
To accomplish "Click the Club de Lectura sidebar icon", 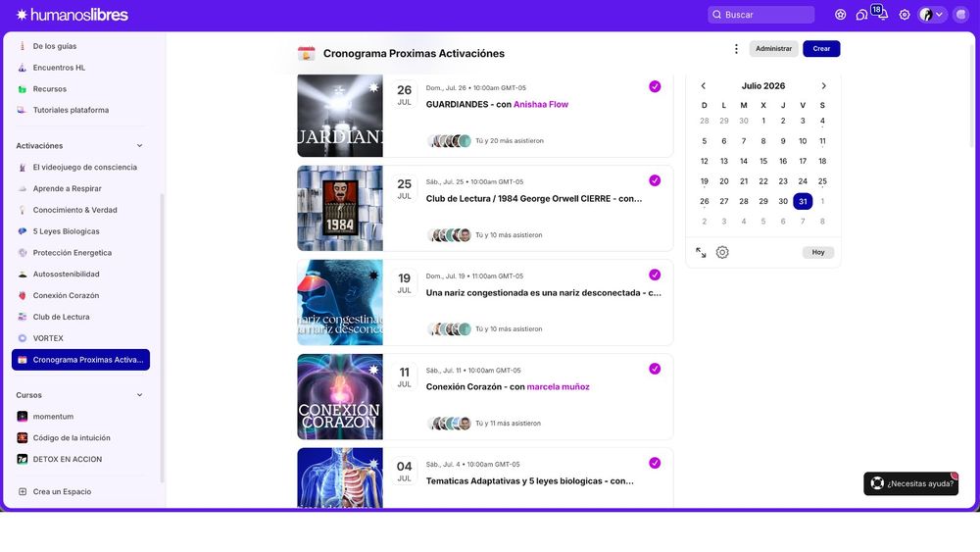I will point(23,317).
